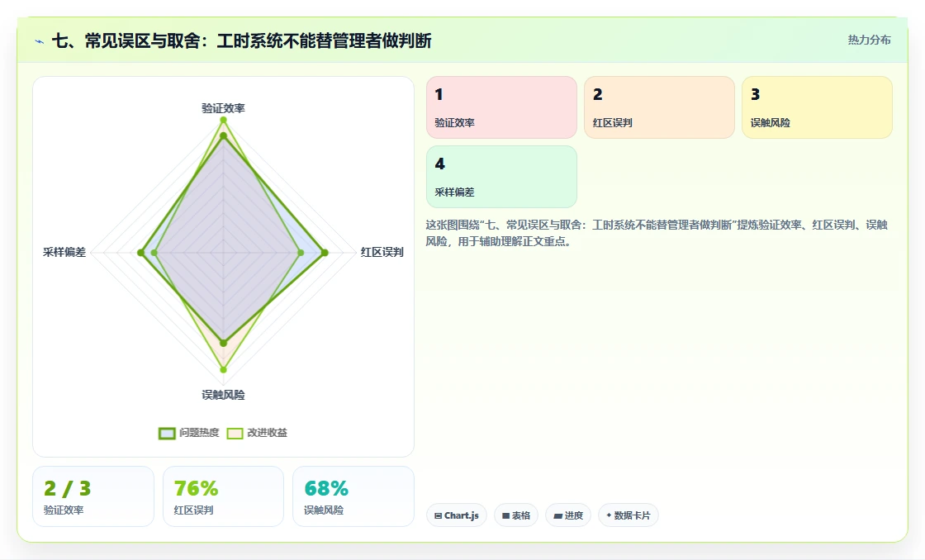The width and height of the screenshot is (925, 560).
Task: Click the dark green left data point on 采样偏差 axis
Action: point(140,253)
